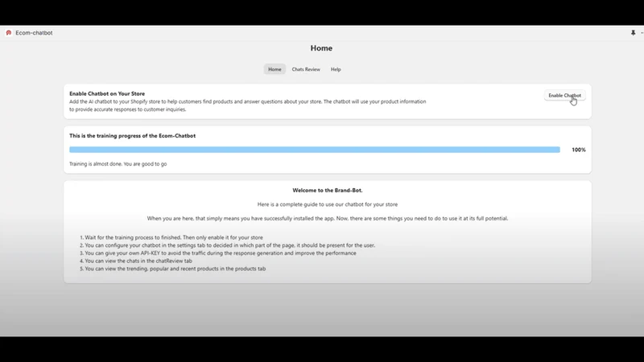Image resolution: width=644 pixels, height=362 pixels.
Task: Click the 'successfully installed the app' paragraph
Action: pos(328,218)
